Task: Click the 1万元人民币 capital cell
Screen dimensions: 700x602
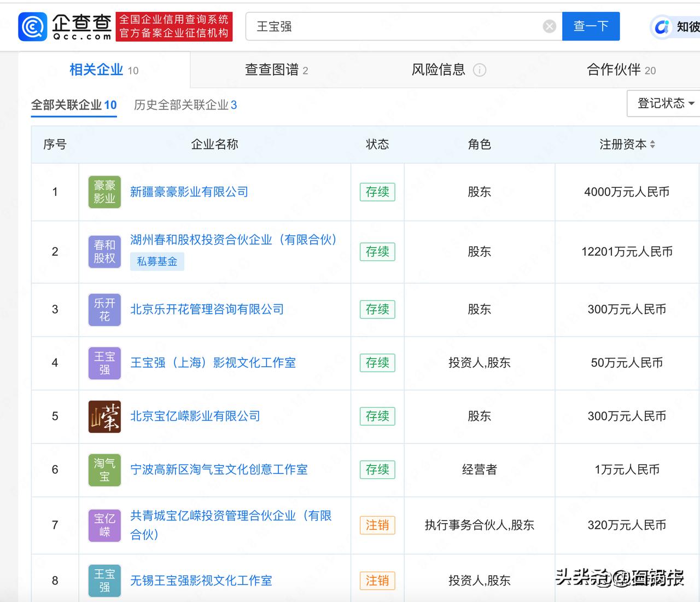Action: (627, 470)
